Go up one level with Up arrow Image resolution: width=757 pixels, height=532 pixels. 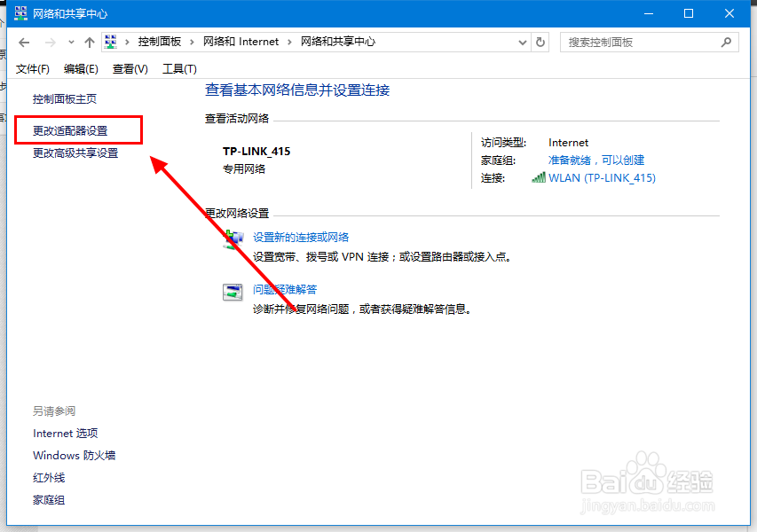pyautogui.click(x=90, y=43)
